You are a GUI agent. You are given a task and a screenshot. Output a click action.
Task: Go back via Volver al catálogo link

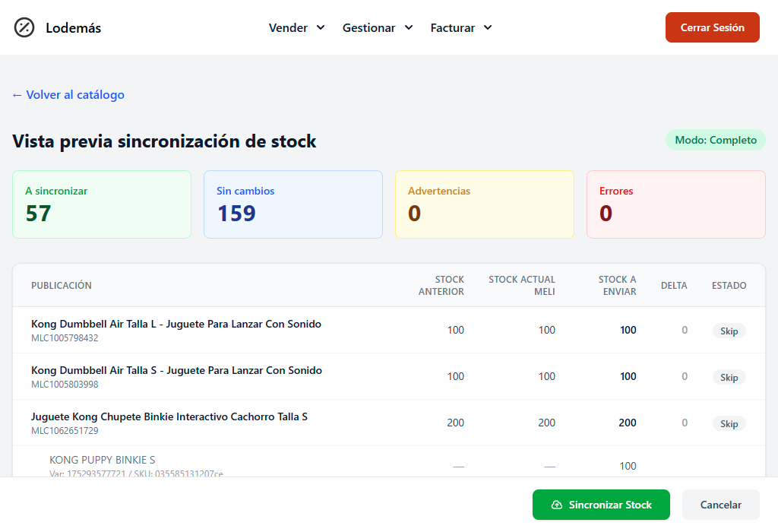tap(68, 95)
